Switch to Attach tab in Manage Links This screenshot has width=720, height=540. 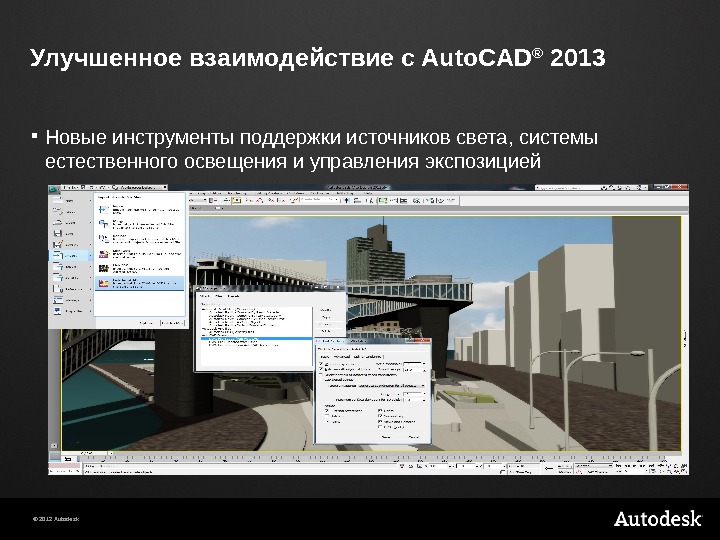point(205,296)
